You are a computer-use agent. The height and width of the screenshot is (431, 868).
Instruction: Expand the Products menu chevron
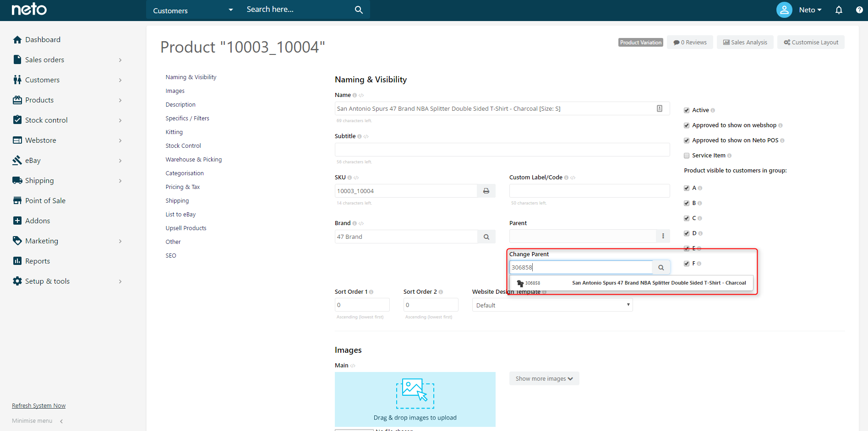point(120,100)
